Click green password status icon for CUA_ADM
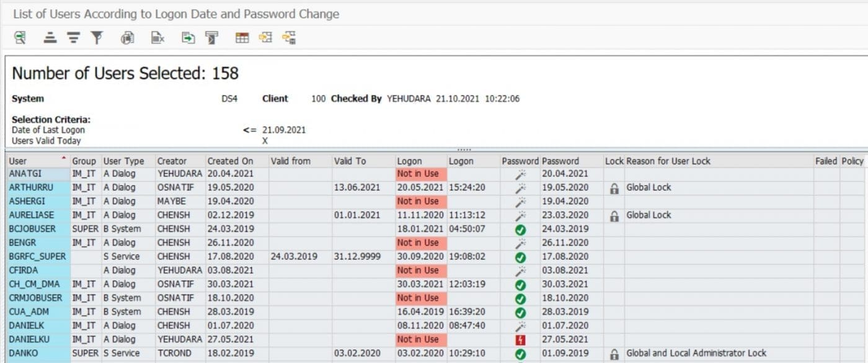Screen dimensions: 868x363 [520, 312]
